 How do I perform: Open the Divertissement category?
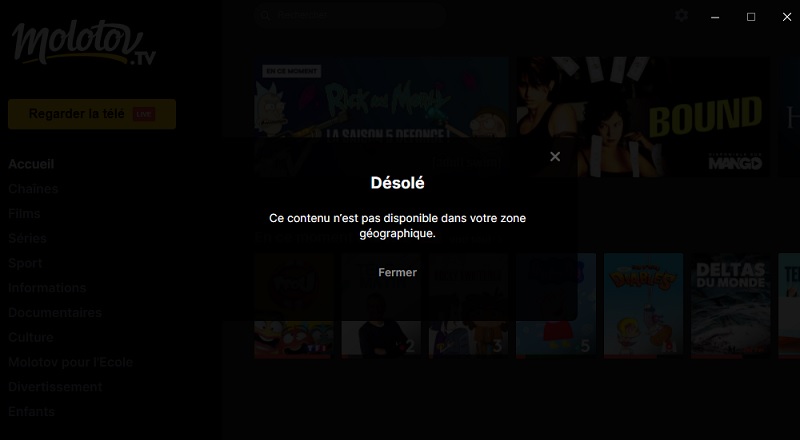click(55, 387)
